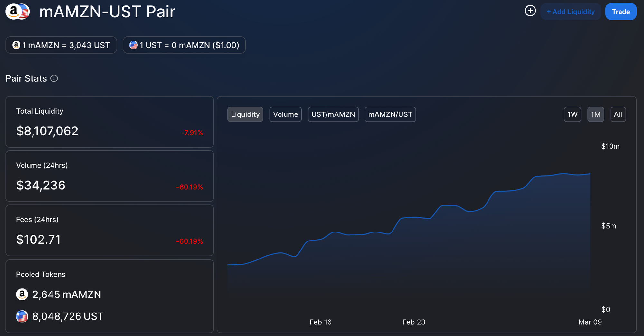Show the mAMZN/UST rate chart

click(x=390, y=114)
